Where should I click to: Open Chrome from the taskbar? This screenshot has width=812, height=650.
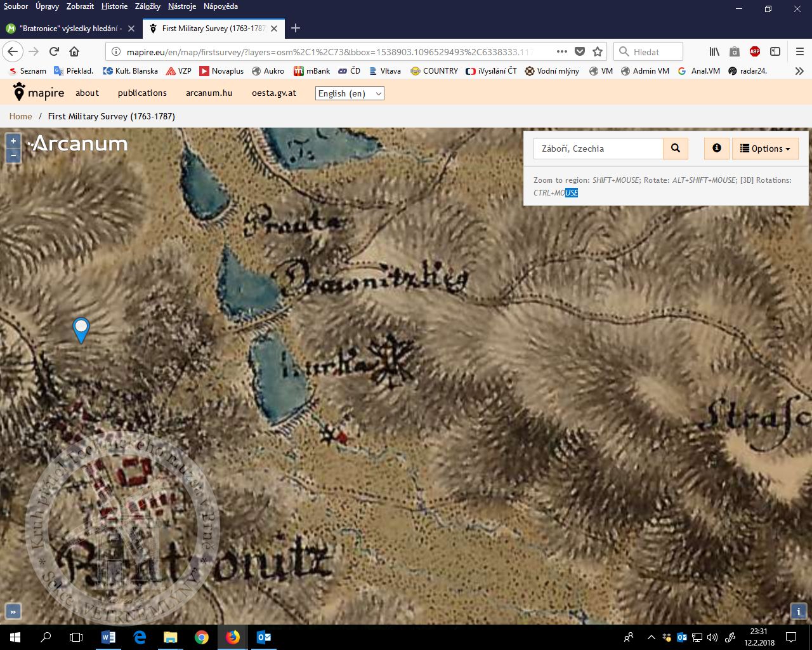pyautogui.click(x=202, y=637)
